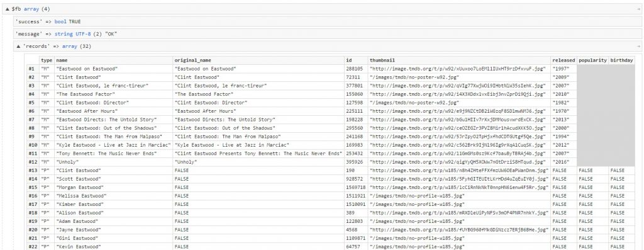Click name cell "Gini Eastwood"
This screenshot has height=250, width=644.
[x=113, y=238]
